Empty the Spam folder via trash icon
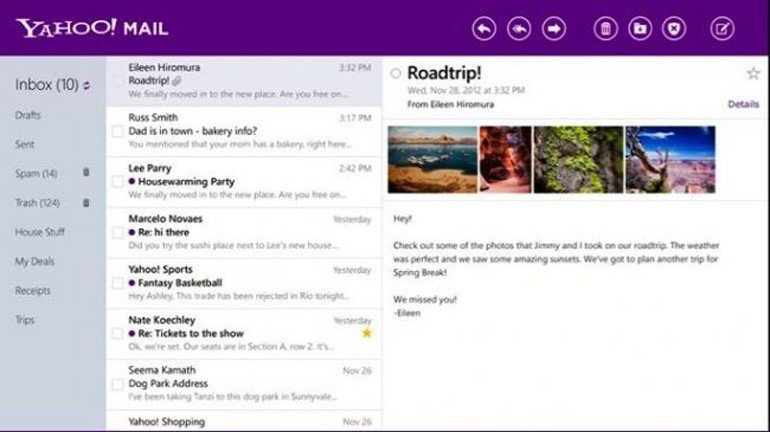Screen dimensions: 770x432 click(86, 173)
